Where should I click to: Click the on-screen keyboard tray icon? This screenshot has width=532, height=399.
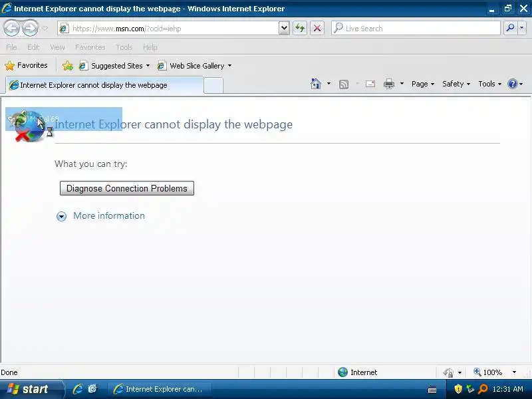click(x=432, y=390)
